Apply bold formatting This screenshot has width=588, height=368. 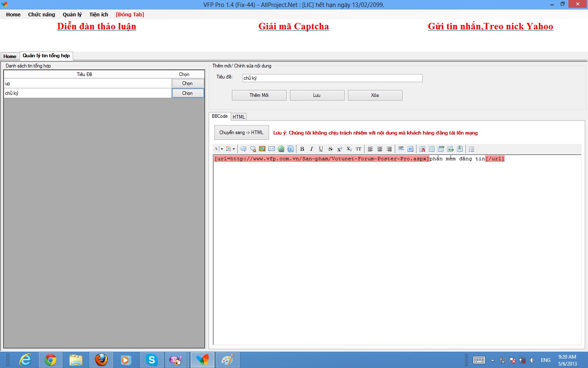tap(302, 149)
